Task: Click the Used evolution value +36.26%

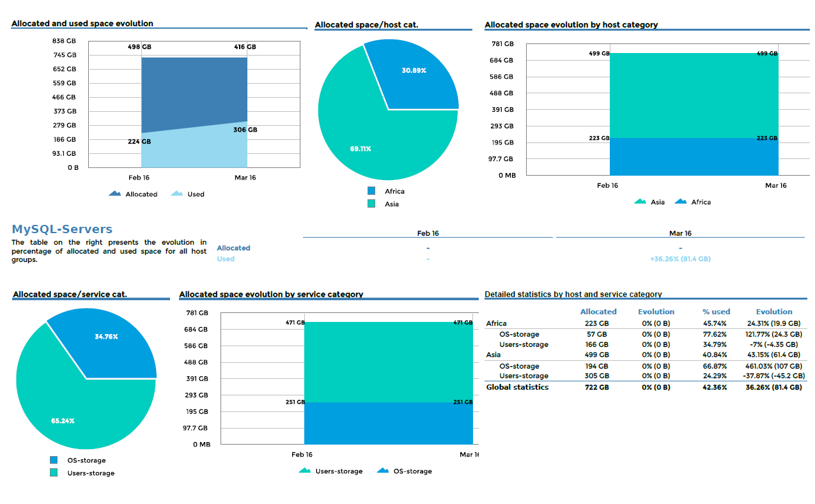Action: 679,259
